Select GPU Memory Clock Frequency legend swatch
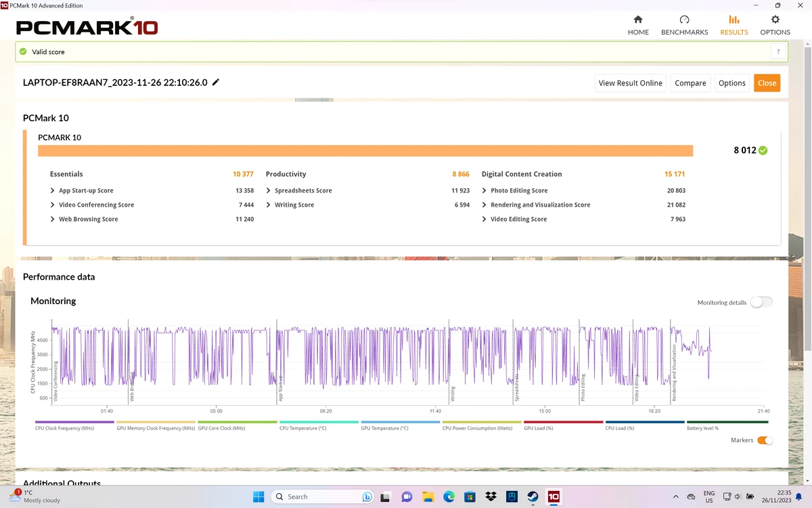This screenshot has width=812, height=508. click(156, 422)
